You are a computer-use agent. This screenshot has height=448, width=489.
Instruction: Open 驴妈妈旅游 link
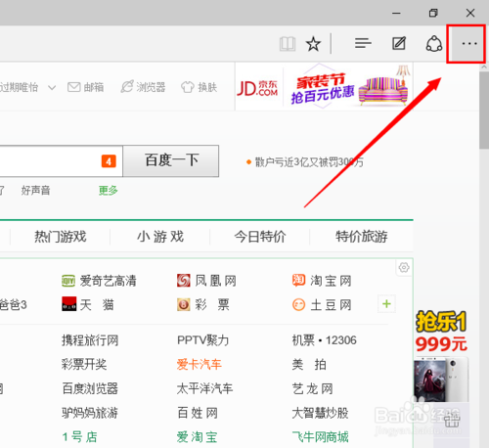point(90,413)
